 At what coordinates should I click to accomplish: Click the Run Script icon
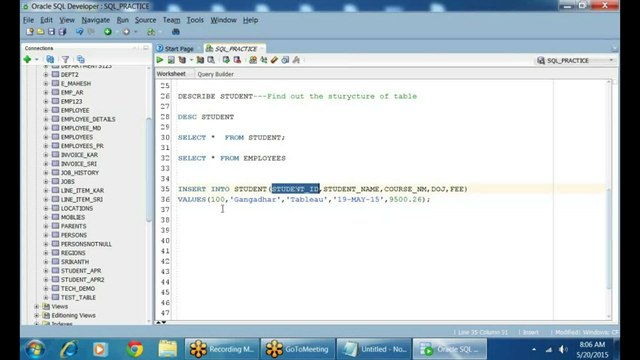point(171,60)
